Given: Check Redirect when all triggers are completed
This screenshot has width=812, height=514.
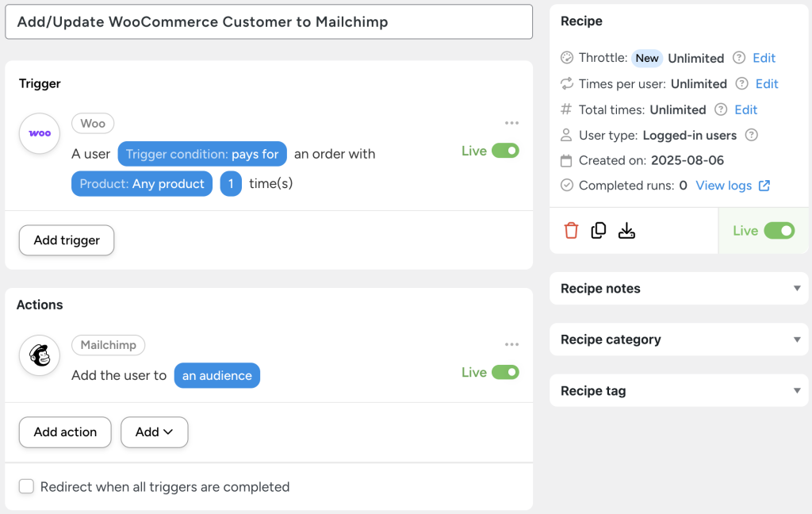Looking at the screenshot, I should (26, 486).
